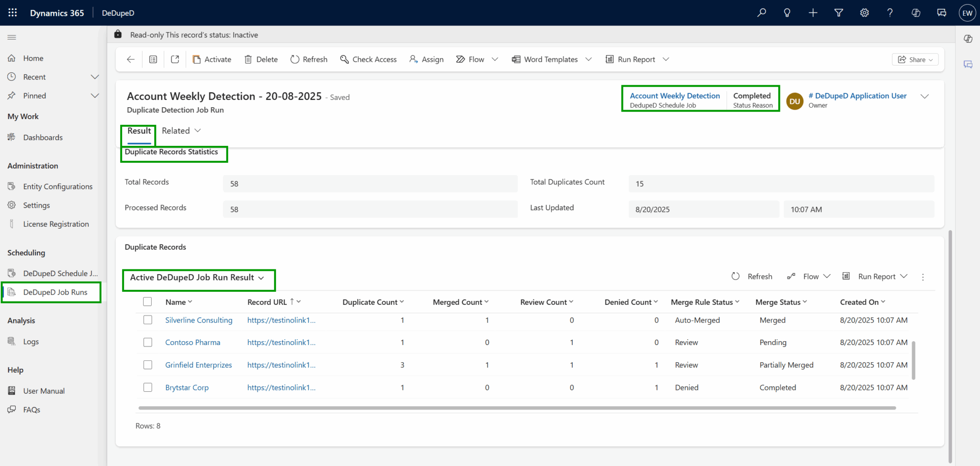Open the Settings gear in the top bar
Screen dimensions: 980x466
coord(864,12)
